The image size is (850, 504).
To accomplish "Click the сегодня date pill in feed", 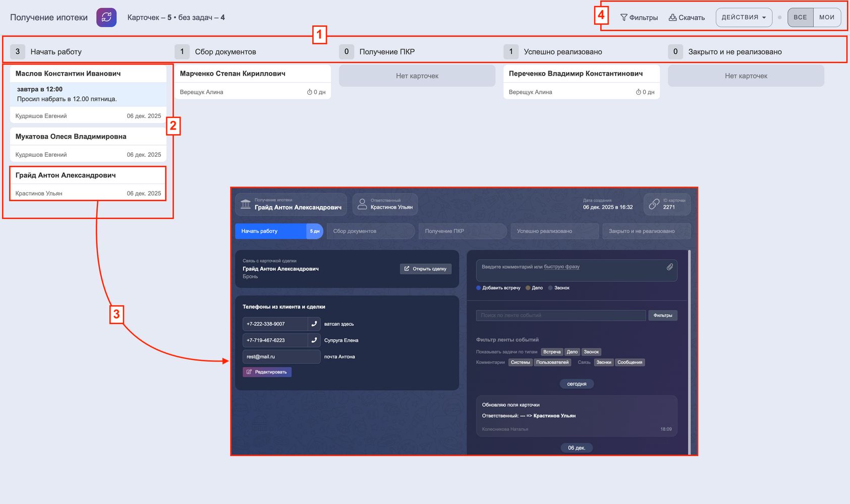I will click(x=577, y=384).
